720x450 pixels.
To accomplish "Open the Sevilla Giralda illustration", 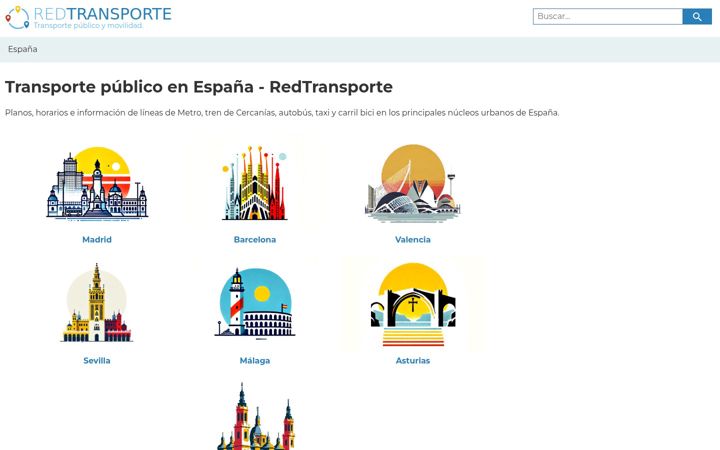I will (x=97, y=303).
